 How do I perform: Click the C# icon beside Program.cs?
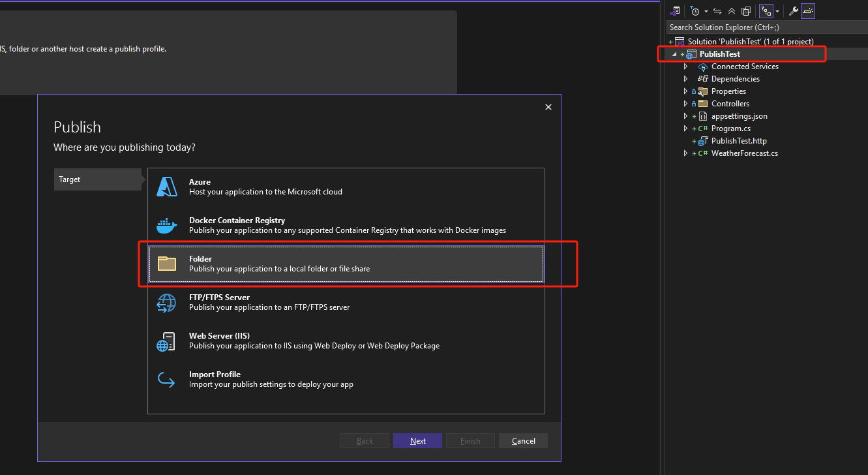point(703,129)
